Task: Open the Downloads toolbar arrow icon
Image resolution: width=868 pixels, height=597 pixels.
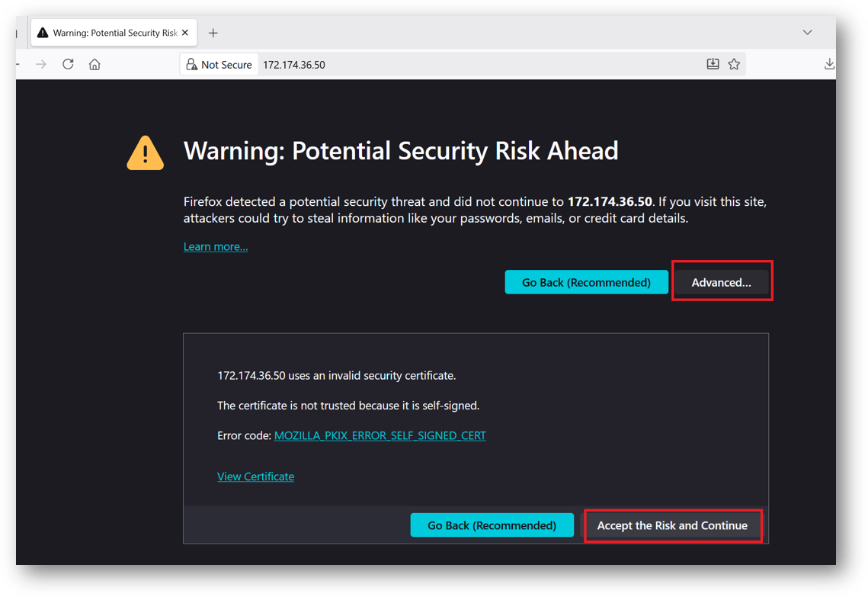Action: point(829,65)
